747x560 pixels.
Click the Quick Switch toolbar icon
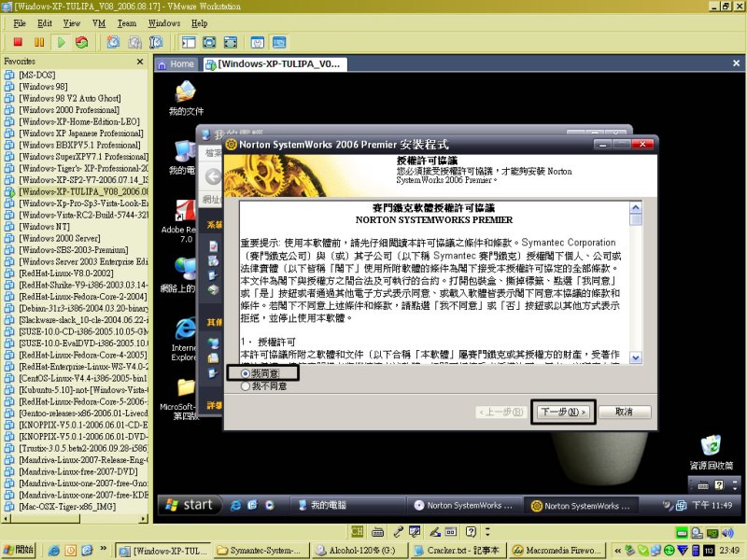point(230,42)
